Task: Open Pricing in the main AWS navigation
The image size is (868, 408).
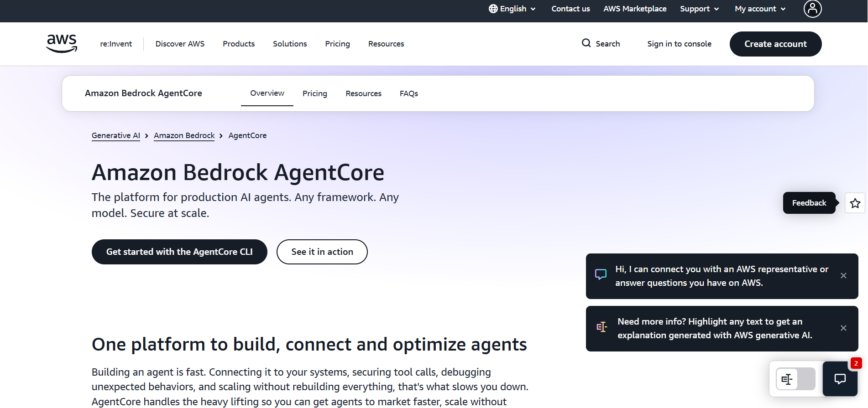Action: pos(337,44)
